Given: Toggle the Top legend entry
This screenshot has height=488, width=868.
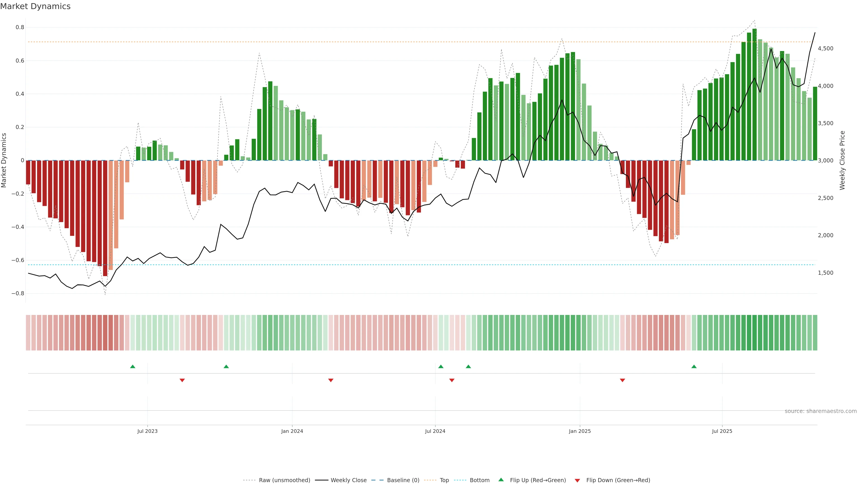Looking at the screenshot, I should 444,480.
